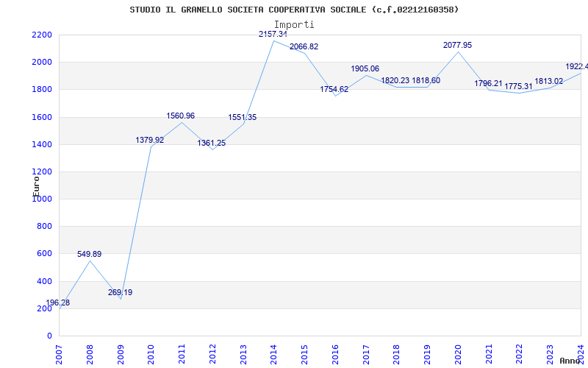Click the x-axis year 2018
Viewport: 588px width, 368px height.
click(397, 355)
